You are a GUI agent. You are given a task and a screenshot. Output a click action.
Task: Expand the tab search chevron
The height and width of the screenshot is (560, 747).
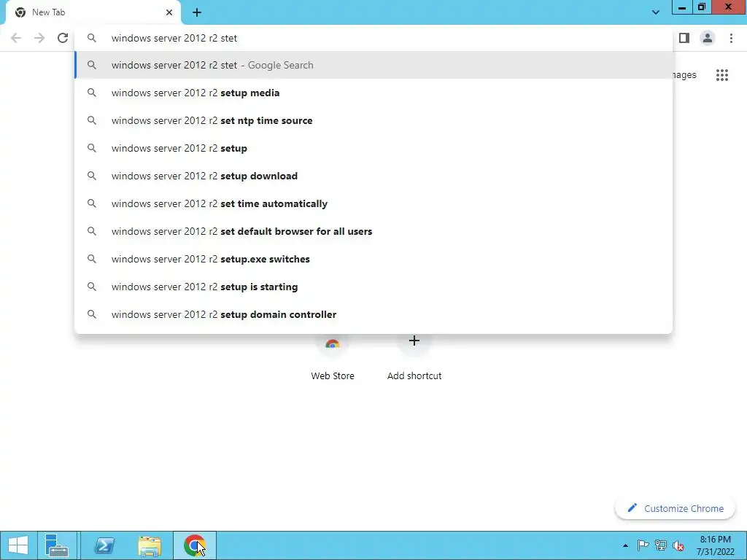pyautogui.click(x=656, y=12)
